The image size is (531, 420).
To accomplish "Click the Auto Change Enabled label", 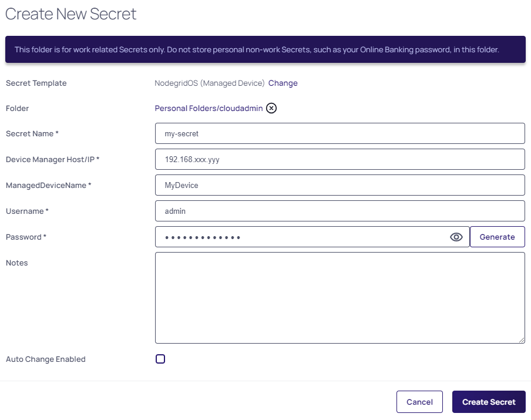I will (x=46, y=359).
